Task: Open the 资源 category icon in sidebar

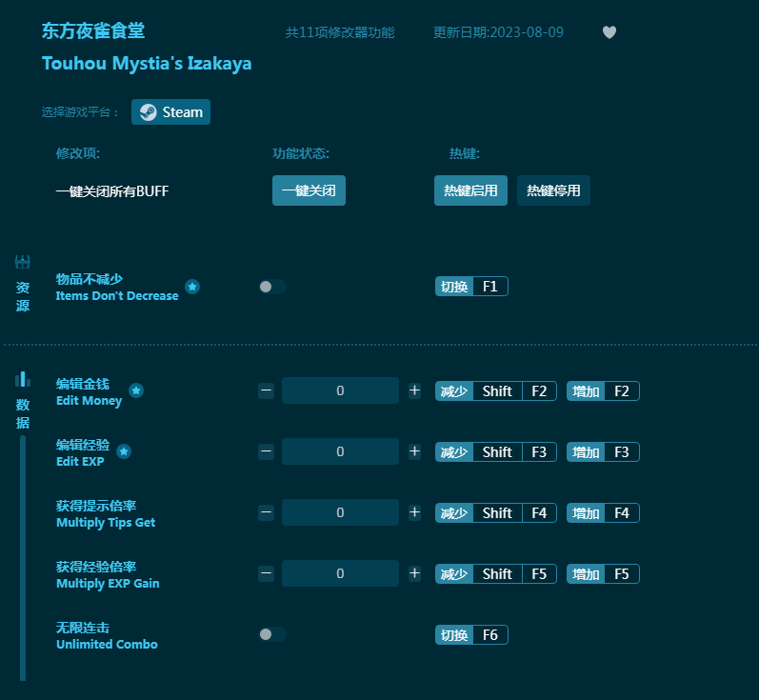Action: [x=22, y=262]
